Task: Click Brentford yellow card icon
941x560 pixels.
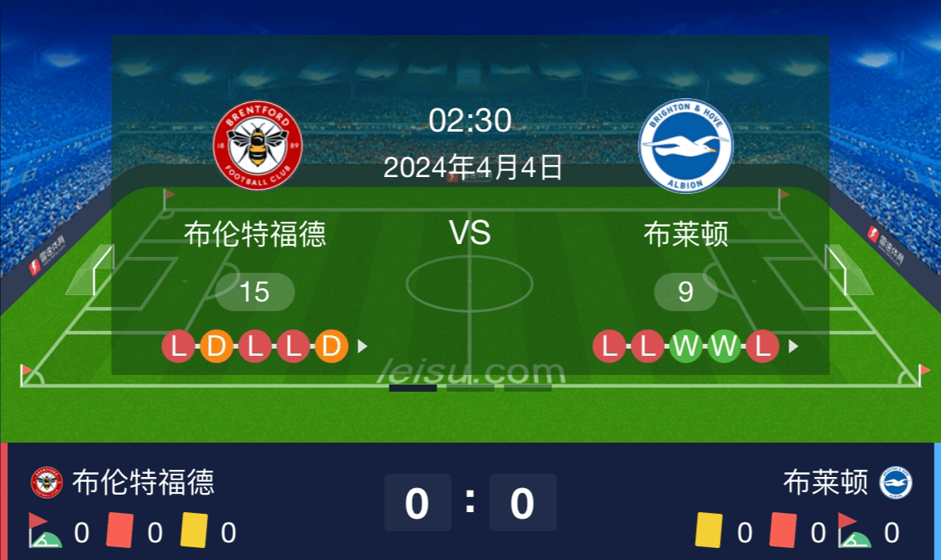Action: (194, 530)
